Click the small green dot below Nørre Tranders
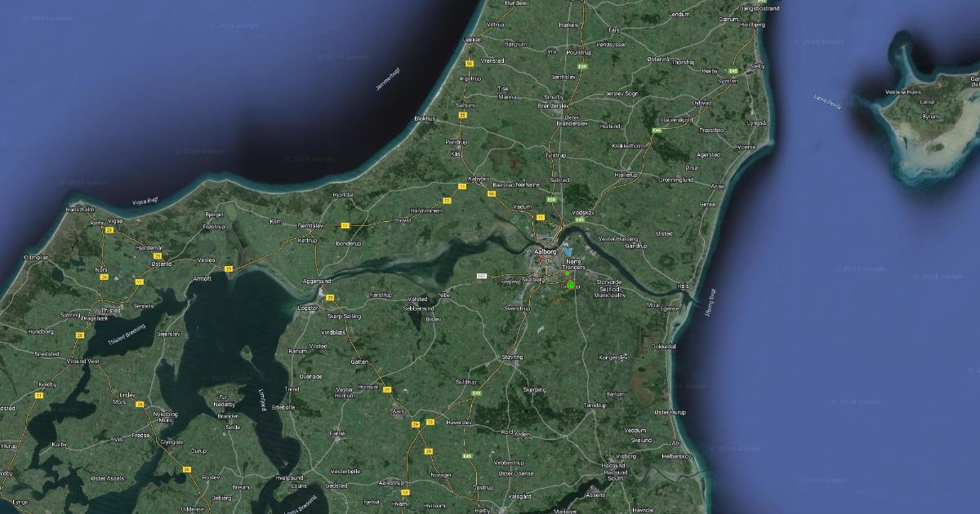Image resolution: width=980 pixels, height=514 pixels. tap(565, 273)
